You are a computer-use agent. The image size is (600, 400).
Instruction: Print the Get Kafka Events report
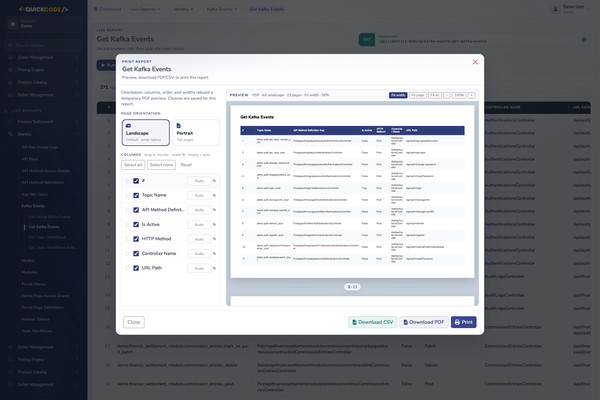coord(463,322)
